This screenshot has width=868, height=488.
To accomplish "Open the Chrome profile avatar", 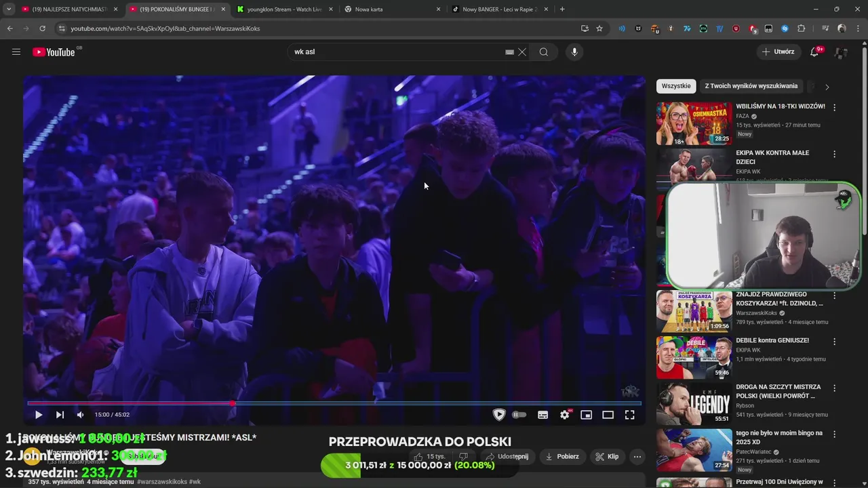I will 842,28.
